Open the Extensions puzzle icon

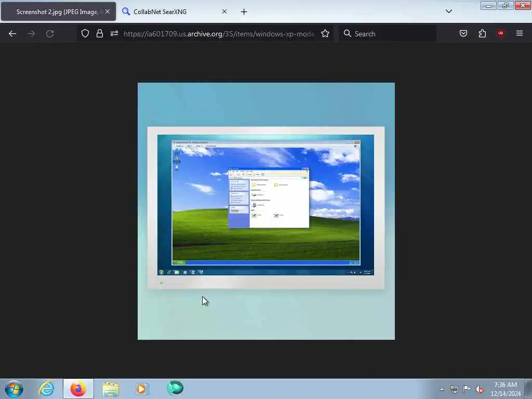click(482, 33)
